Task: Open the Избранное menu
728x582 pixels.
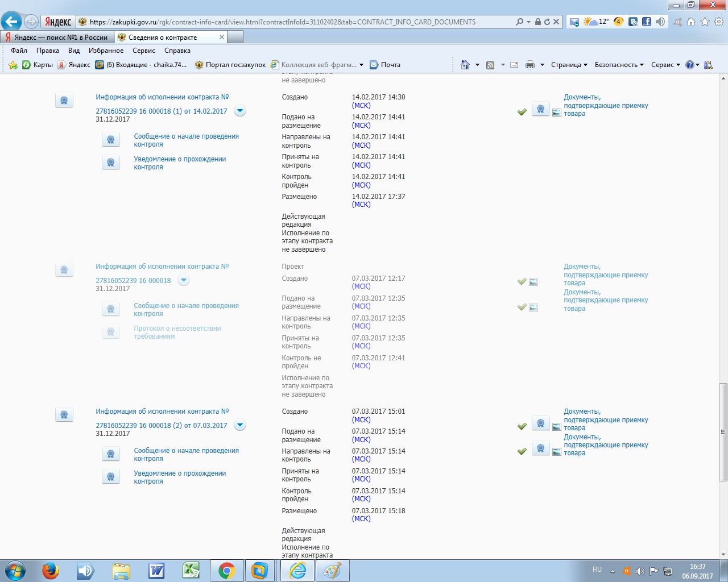Action: tap(106, 51)
